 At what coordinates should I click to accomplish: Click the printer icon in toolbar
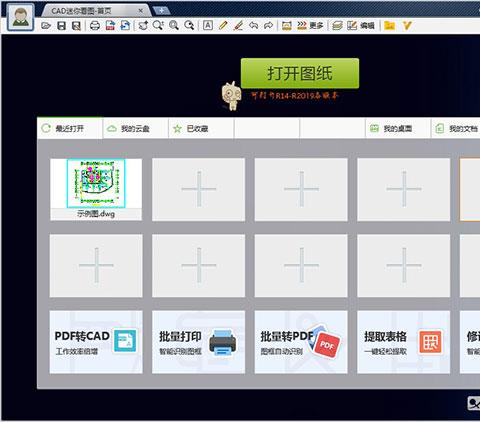[95, 26]
